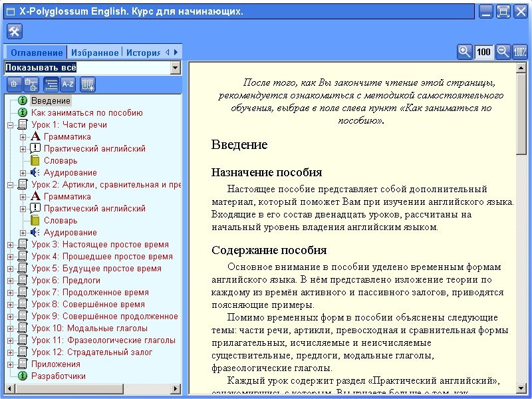The image size is (532, 399).
Task: Click the tab strip left scroll arrow
Action: pos(168,53)
